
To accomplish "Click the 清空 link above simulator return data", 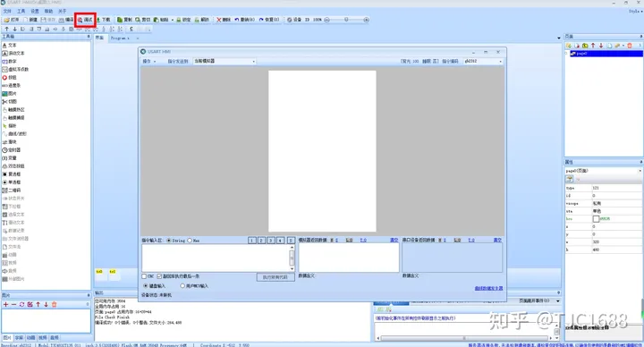I will (x=394, y=240).
